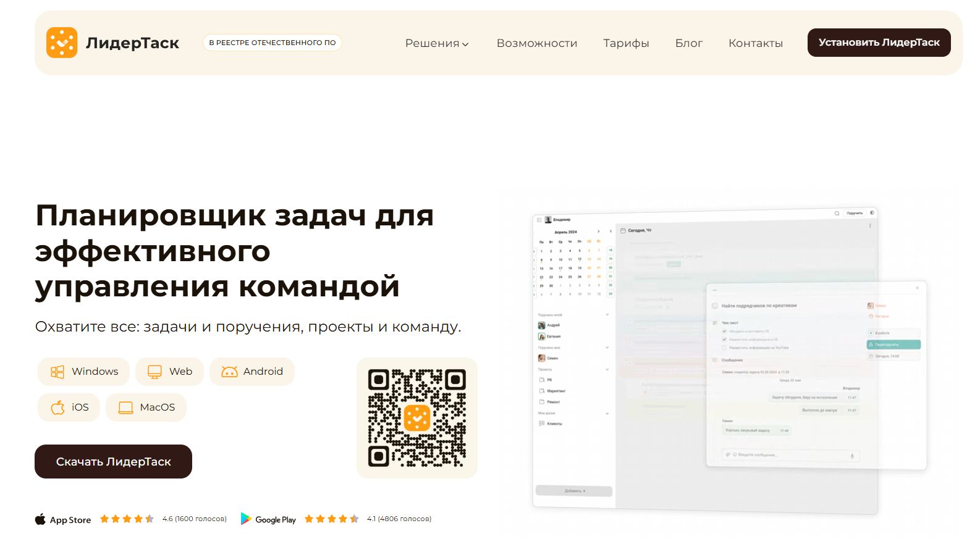Open the App Store link
Screen dimensions: 980x560
tap(63, 519)
